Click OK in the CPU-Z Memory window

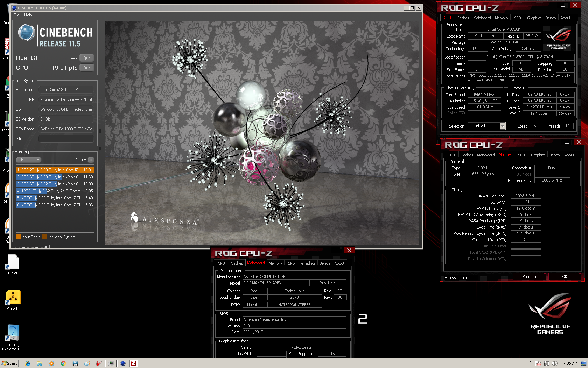coord(565,277)
